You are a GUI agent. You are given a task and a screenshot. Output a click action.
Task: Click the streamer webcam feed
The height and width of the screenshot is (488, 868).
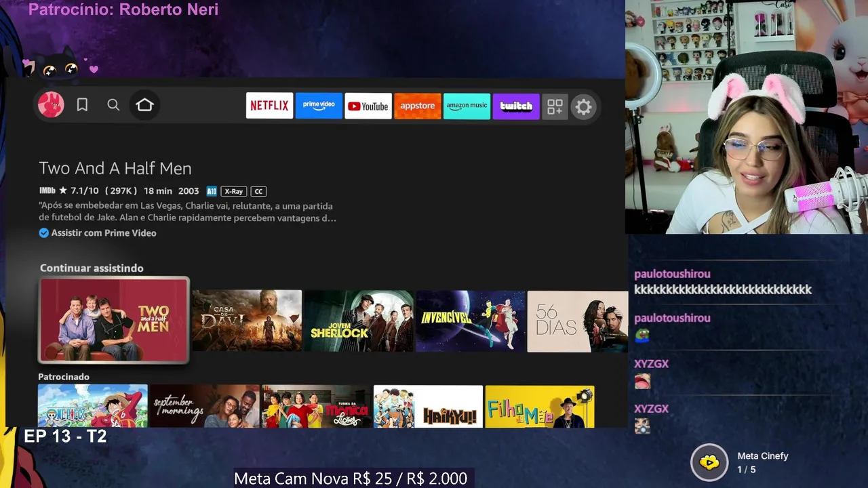coord(747,117)
